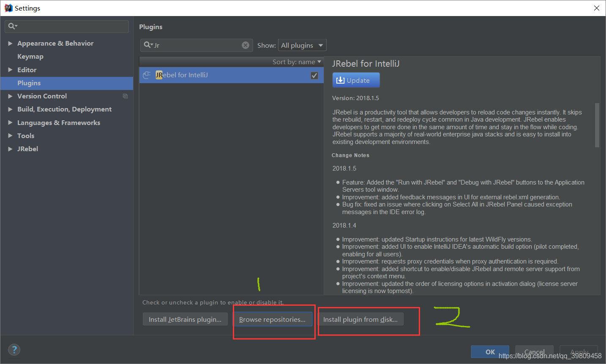Click the '2018.1.4' change notes heading
Image resolution: width=606 pixels, height=364 pixels.
(x=344, y=225)
